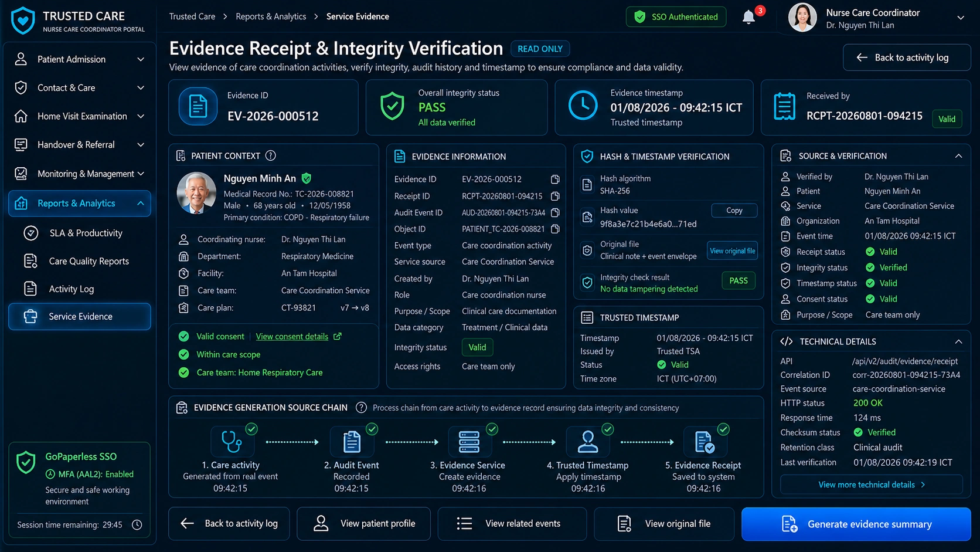This screenshot has height=552, width=980.
Task: Click the Evidence Service server icon
Action: (x=469, y=442)
